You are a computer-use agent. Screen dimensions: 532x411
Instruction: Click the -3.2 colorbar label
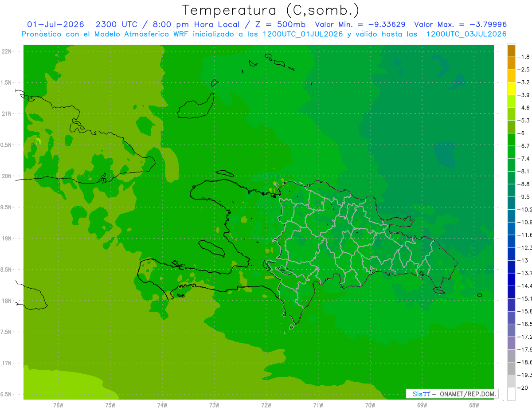point(524,82)
